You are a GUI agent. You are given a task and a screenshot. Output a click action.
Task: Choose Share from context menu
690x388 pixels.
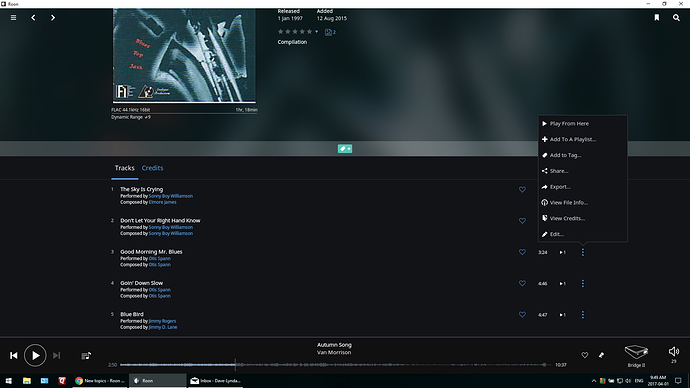583,171
